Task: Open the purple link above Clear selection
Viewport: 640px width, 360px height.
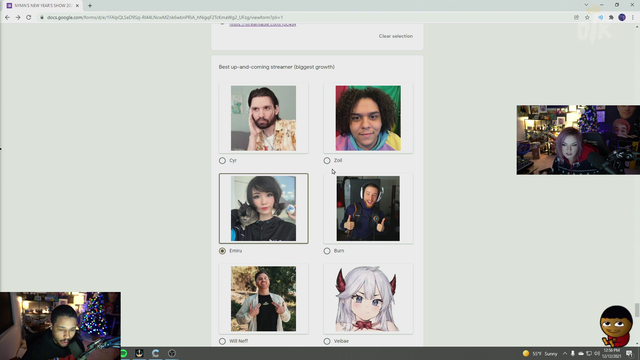Action: tap(262, 25)
